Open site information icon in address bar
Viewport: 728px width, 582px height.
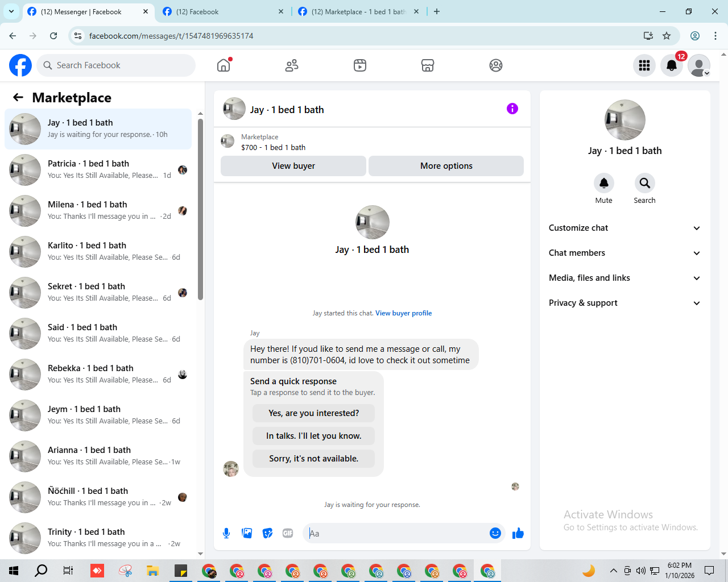pos(78,36)
